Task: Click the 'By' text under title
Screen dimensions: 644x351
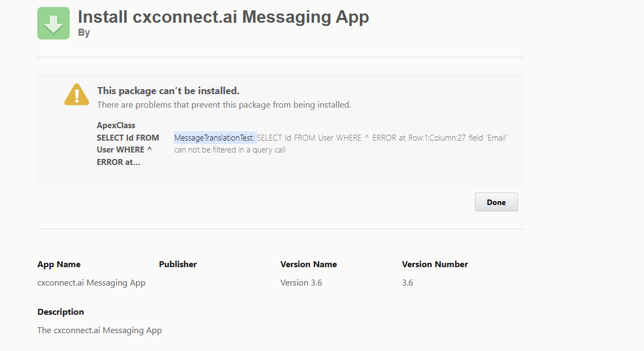Action: pyautogui.click(x=84, y=32)
